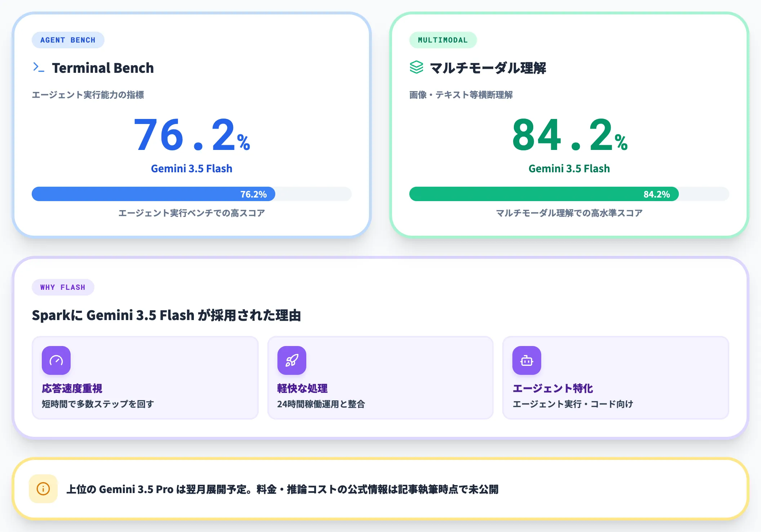The height and width of the screenshot is (532, 761).
Task: Click the terminal prompt icon beside Terminal Bench
Action: pos(39,67)
